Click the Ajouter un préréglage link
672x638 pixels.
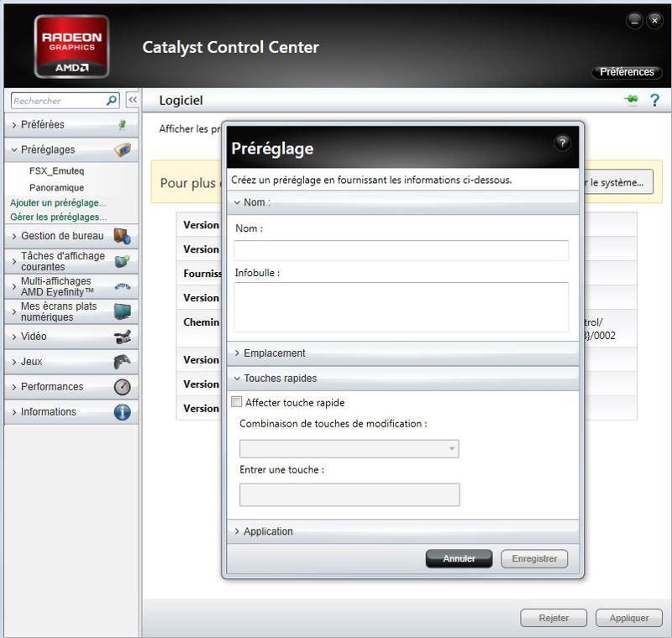pos(58,202)
